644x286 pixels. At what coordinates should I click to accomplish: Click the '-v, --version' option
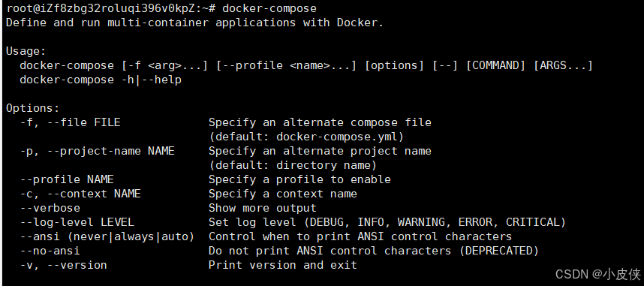64,265
